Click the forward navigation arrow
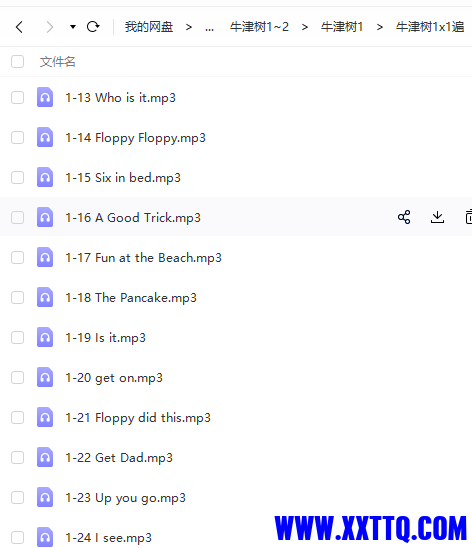472x548 pixels. (50, 27)
